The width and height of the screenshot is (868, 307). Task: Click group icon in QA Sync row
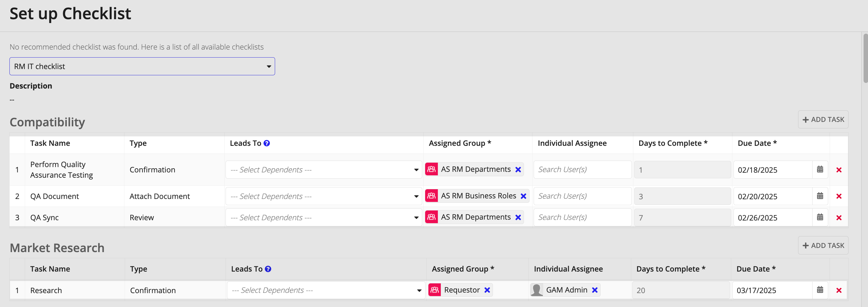(x=432, y=217)
